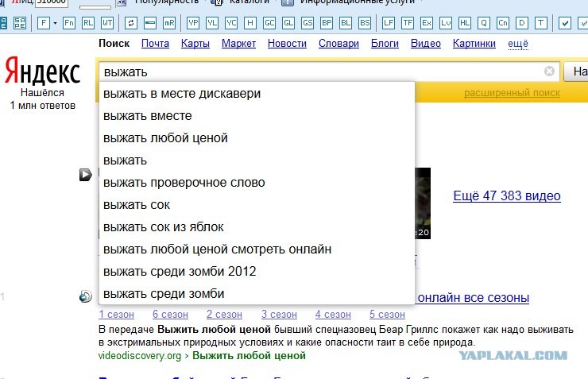Open the 4 сезон link
588x379 pixels.
pyautogui.click(x=333, y=314)
